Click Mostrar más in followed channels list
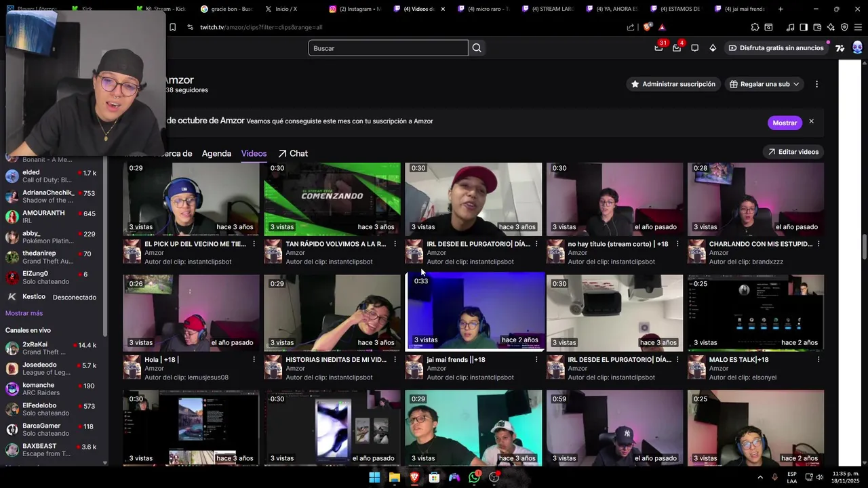Image resolution: width=868 pixels, height=488 pixels. (24, 313)
